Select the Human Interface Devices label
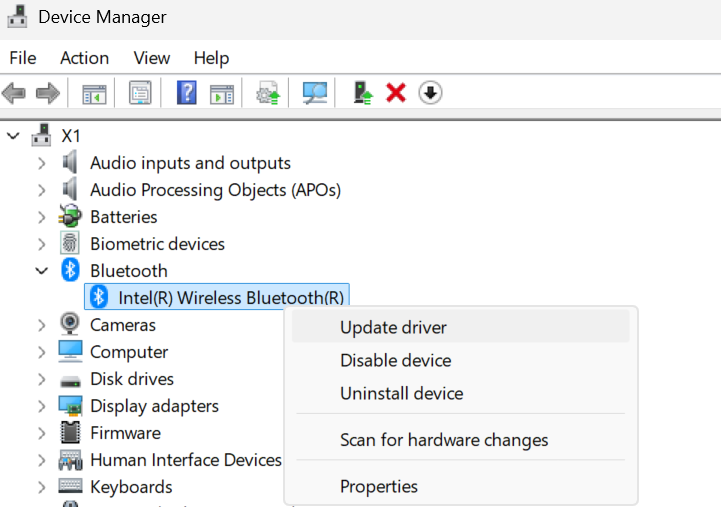The image size is (721, 507). pyautogui.click(x=186, y=460)
